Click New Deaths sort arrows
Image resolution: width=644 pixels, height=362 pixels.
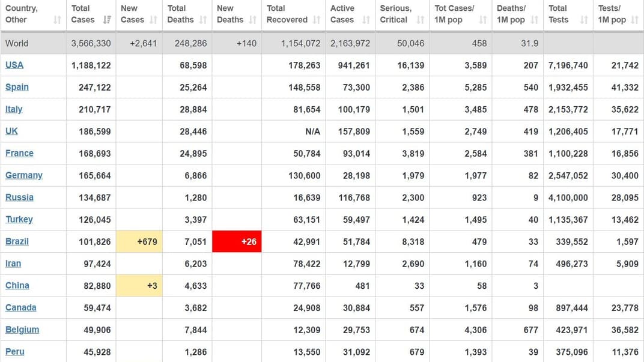pos(253,20)
